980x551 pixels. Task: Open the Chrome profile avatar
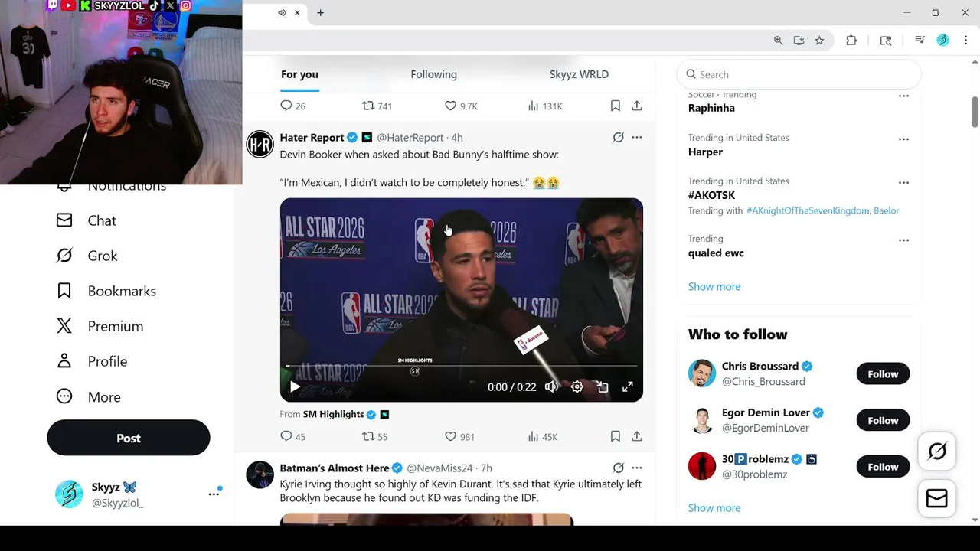click(x=943, y=41)
